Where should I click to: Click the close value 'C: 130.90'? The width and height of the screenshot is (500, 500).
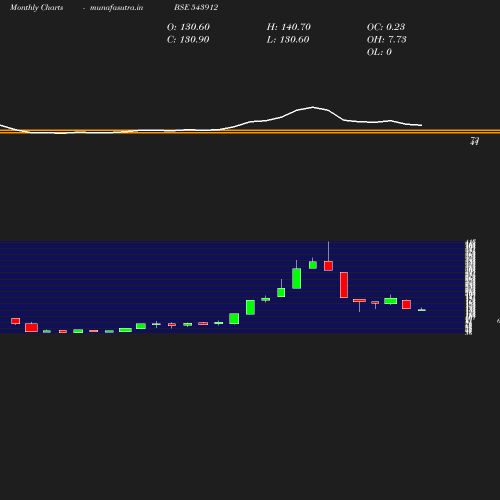188,40
